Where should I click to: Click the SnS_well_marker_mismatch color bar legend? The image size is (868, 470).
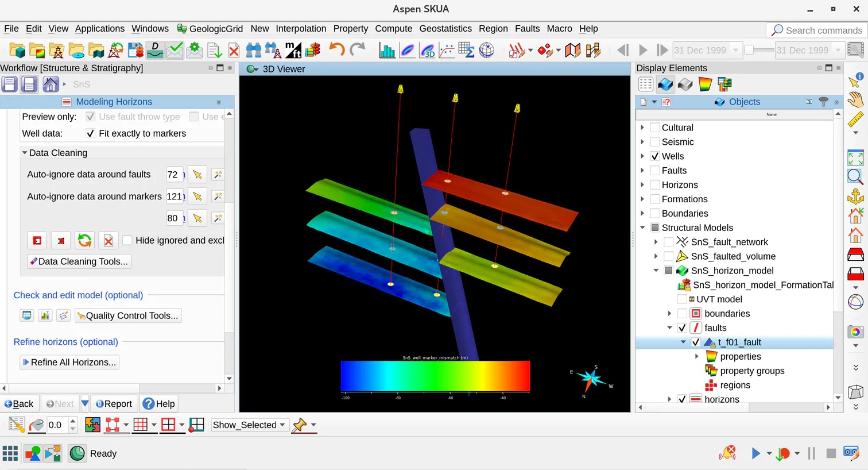(435, 376)
